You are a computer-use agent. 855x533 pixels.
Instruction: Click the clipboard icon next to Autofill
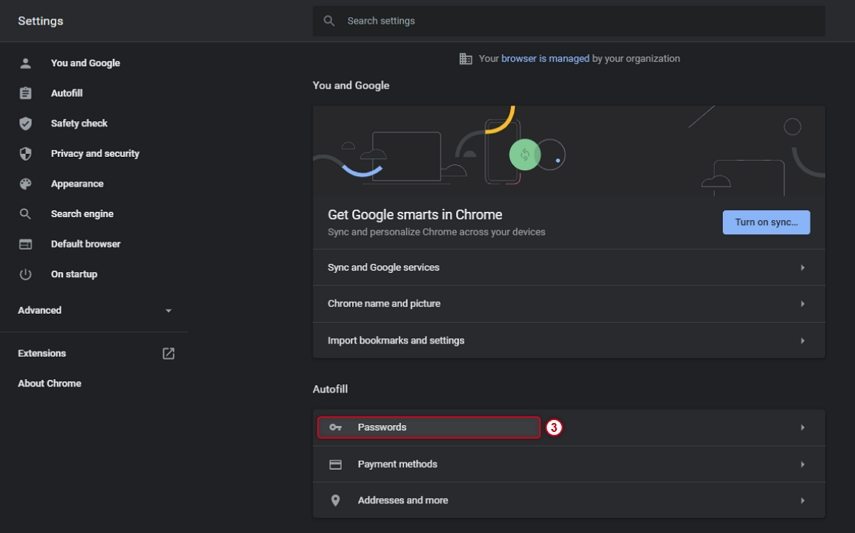[x=25, y=93]
